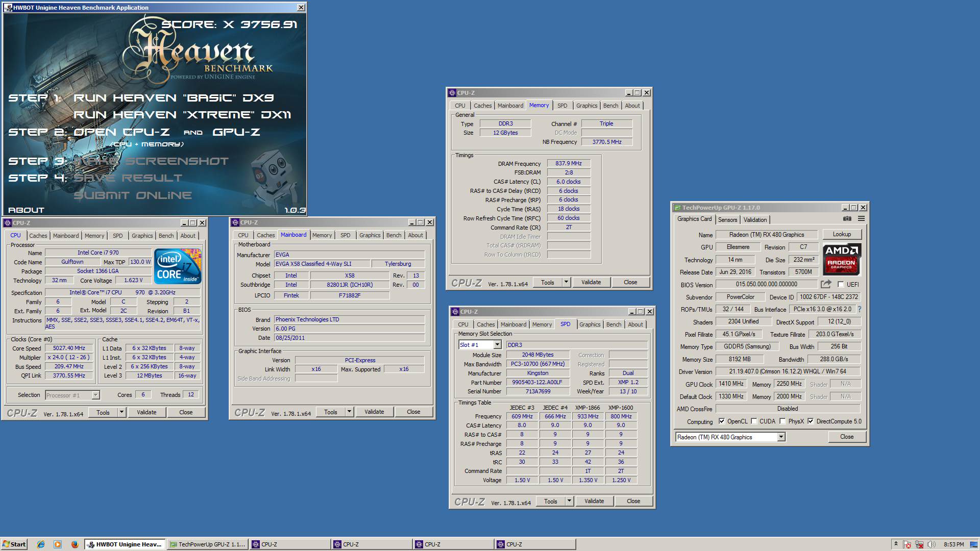Open Firefox from the taskbar
980x551 pixels.
tap(75, 544)
